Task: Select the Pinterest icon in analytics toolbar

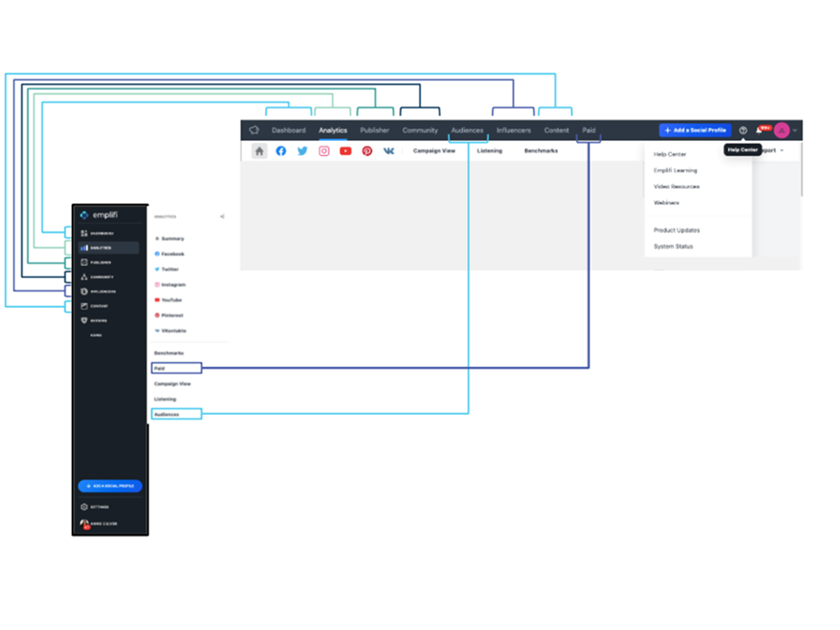Action: click(x=367, y=151)
